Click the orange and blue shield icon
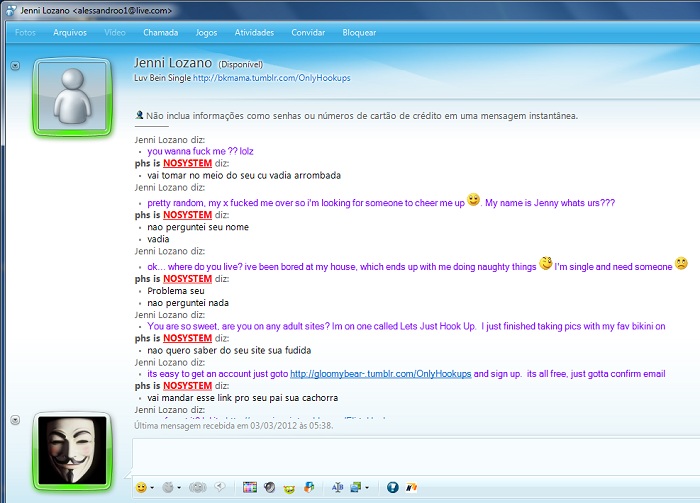700x503 pixels. click(x=309, y=487)
